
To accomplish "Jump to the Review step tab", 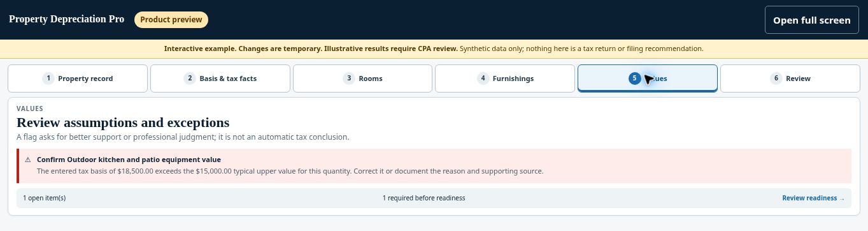I will 790,78.
